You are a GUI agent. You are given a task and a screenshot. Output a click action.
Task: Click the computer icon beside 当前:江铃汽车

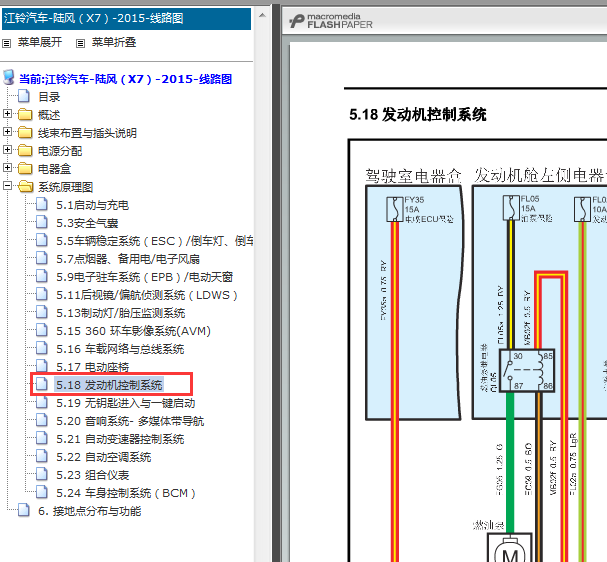(x=9, y=77)
